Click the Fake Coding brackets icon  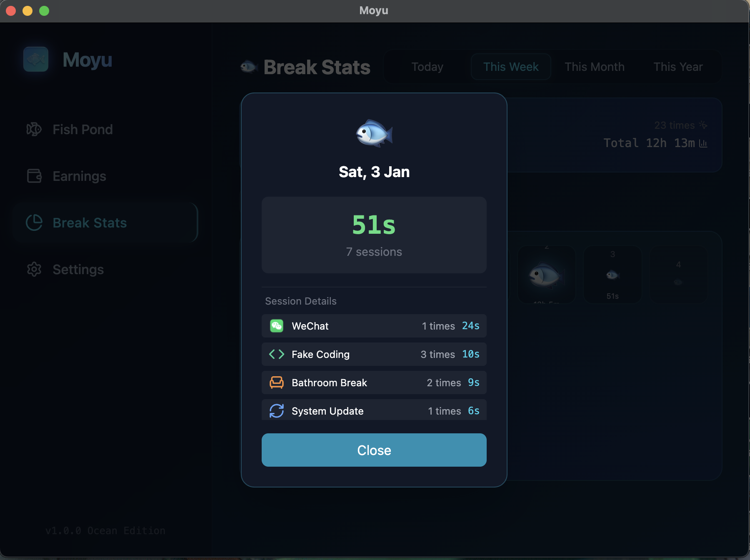(277, 354)
